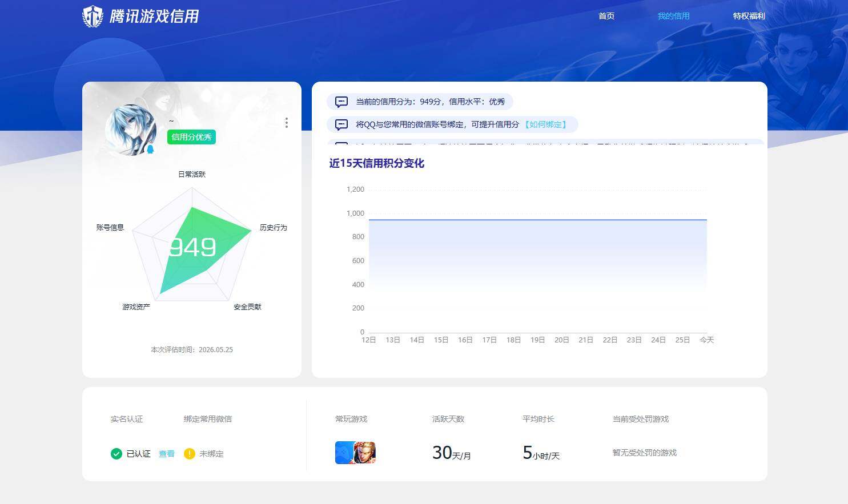The image size is (848, 504).
Task: Click the blue credit line in chart
Action: click(538, 220)
